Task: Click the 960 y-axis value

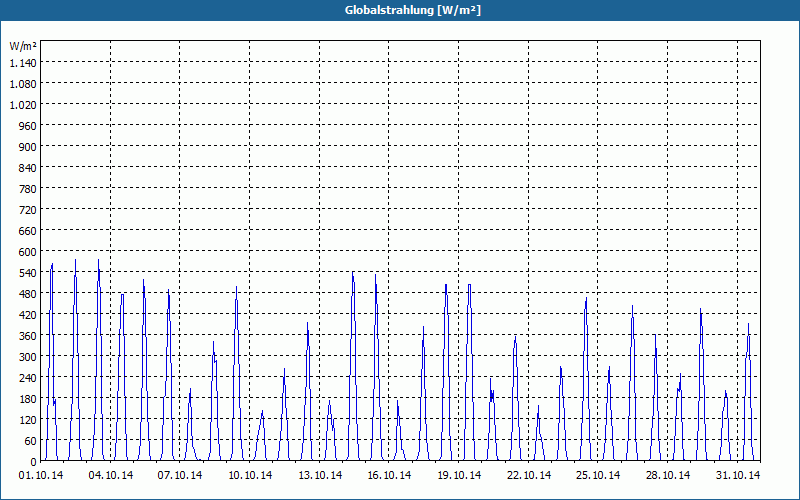Action: 28,126
